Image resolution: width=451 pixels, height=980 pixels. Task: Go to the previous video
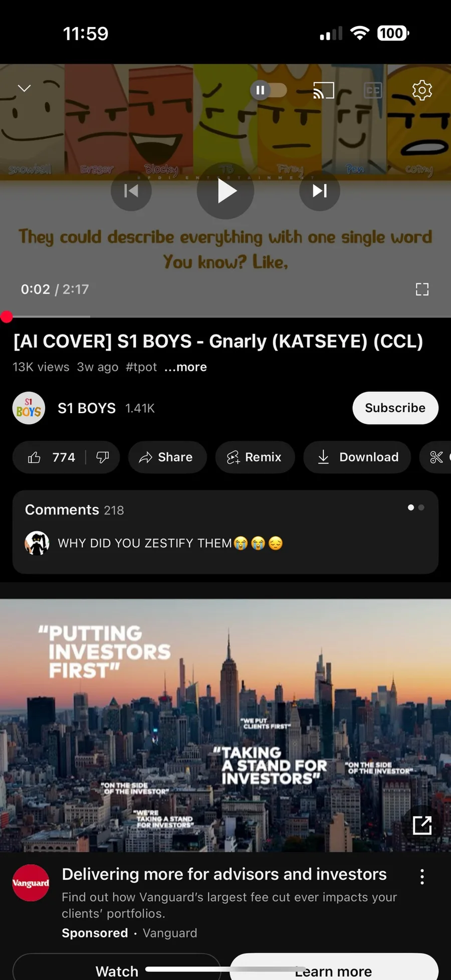[131, 191]
